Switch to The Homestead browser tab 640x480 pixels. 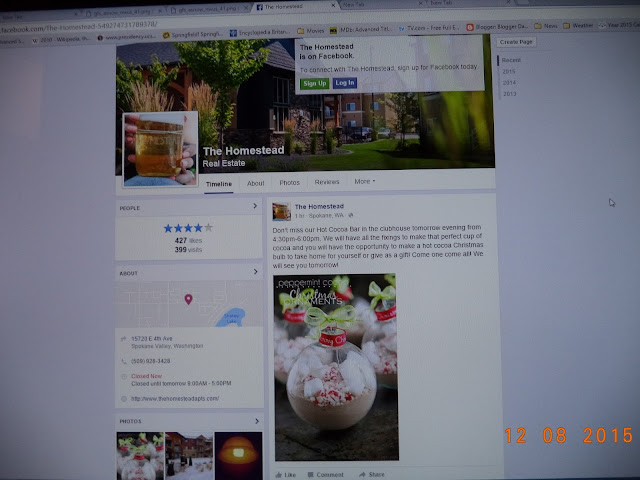295,7
